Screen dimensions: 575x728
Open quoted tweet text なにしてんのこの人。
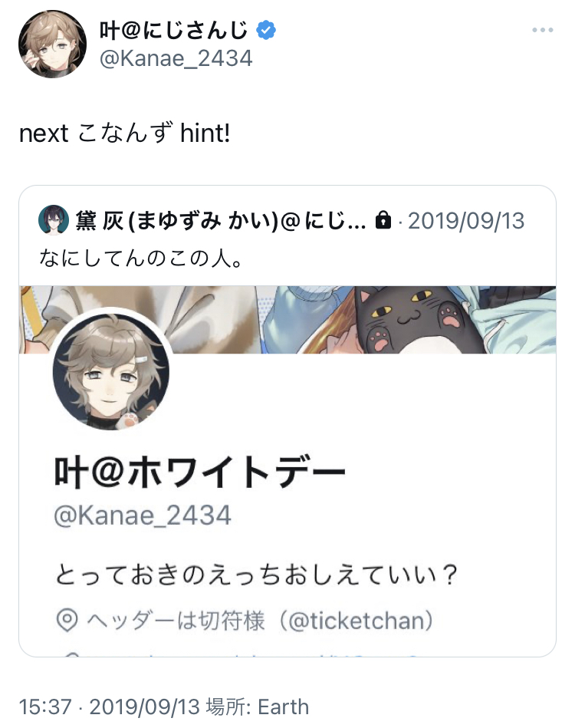coord(140,259)
